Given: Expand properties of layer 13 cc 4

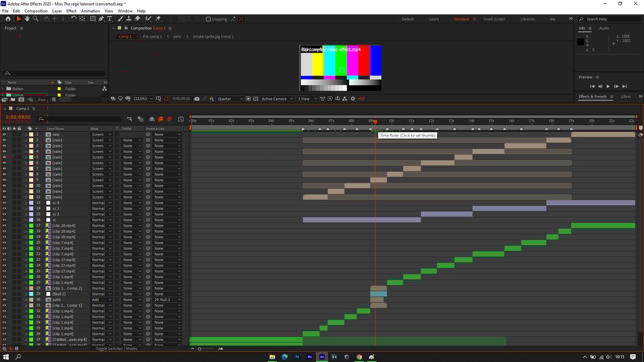Looking at the screenshot, I should coord(26,203).
